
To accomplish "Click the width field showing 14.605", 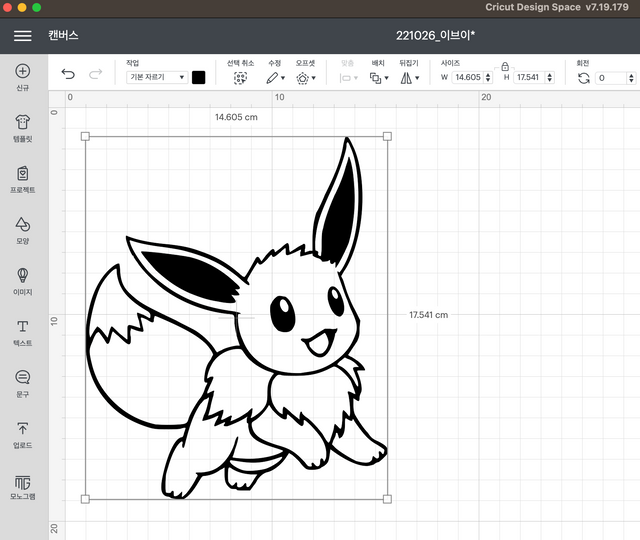I will point(468,77).
